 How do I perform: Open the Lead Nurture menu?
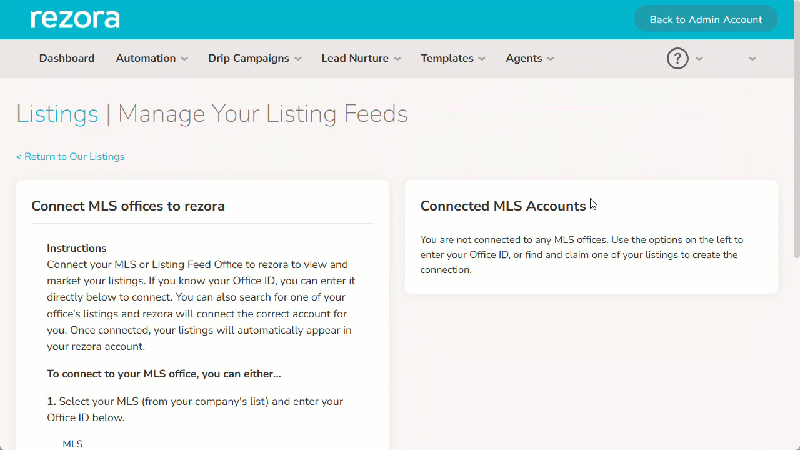point(361,58)
